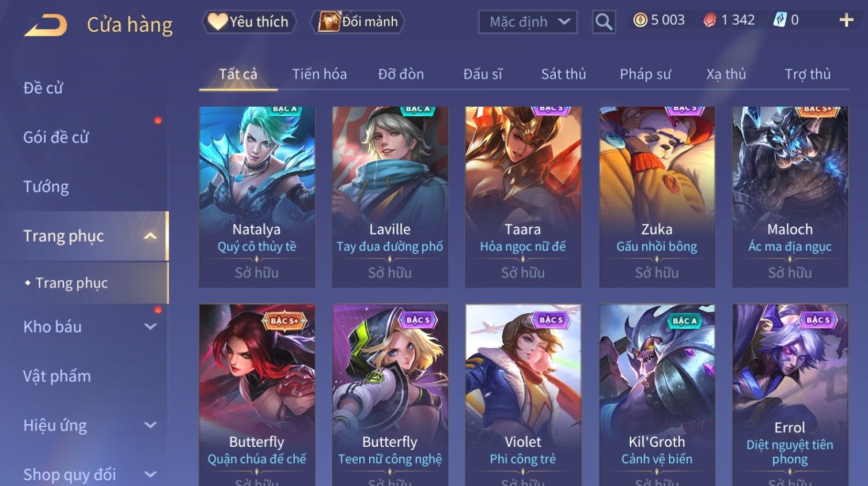Open Violet Phi công trẻ skin card
The image size is (868, 486).
(523, 395)
